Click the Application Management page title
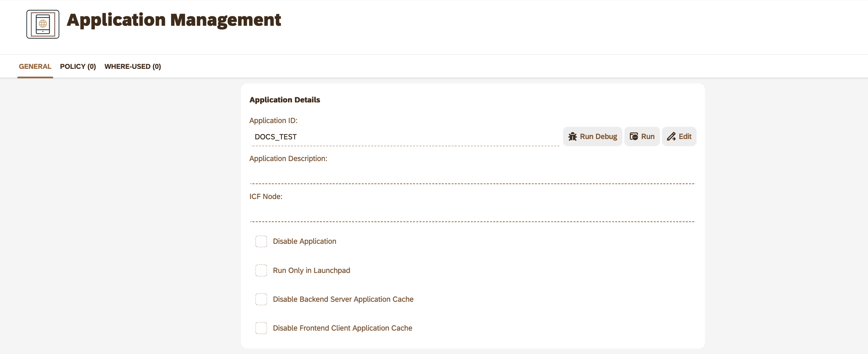 pyautogui.click(x=174, y=20)
